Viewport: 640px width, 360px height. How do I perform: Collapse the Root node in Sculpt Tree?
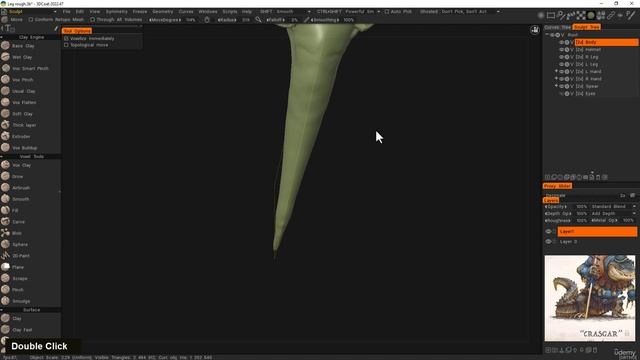pyautogui.click(x=547, y=35)
